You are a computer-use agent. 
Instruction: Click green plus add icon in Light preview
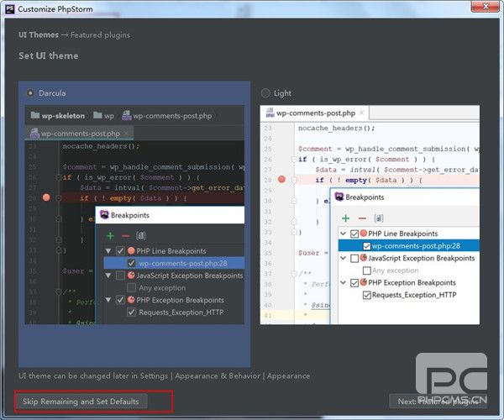click(x=345, y=218)
